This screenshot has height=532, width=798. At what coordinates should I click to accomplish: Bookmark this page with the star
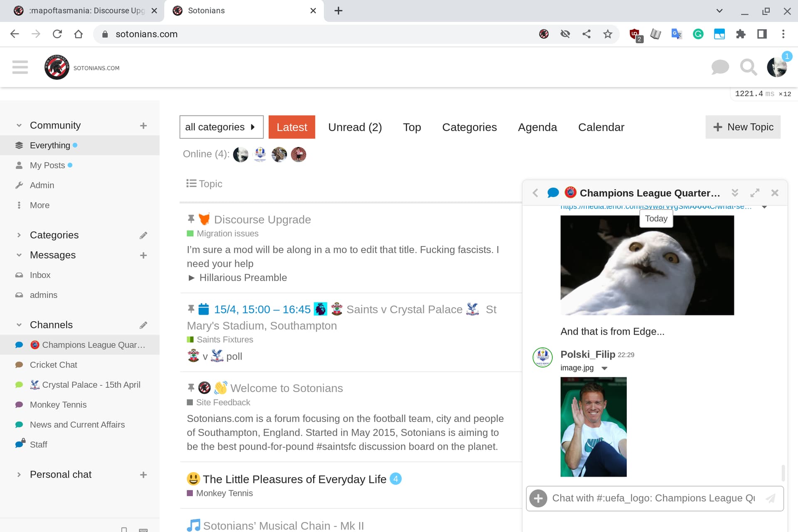click(x=608, y=34)
